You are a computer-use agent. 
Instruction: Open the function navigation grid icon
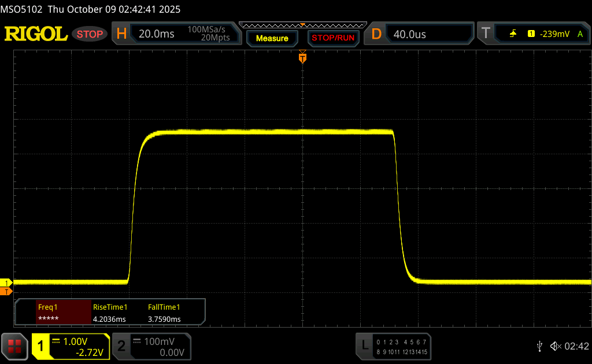14,346
